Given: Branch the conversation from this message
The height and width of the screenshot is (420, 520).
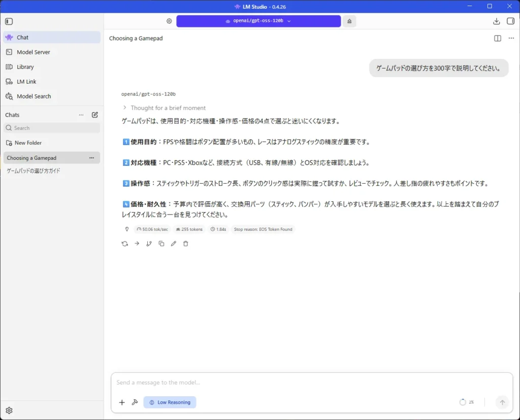Looking at the screenshot, I should 149,244.
